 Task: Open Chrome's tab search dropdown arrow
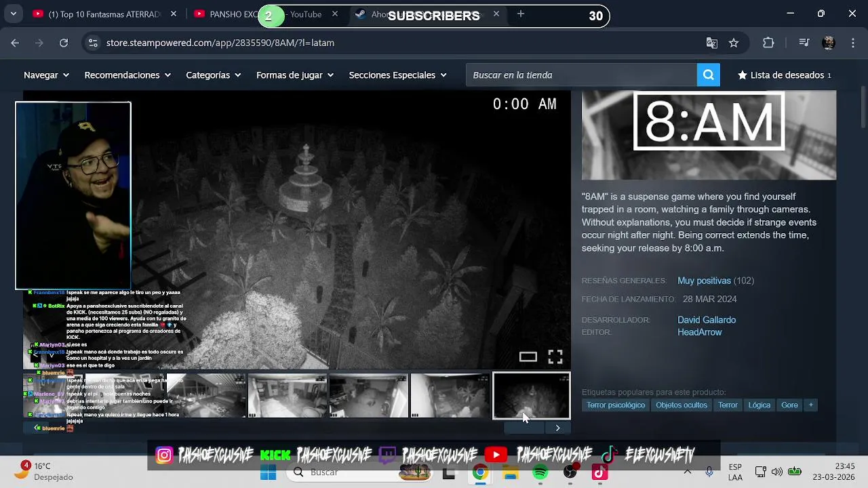14,14
